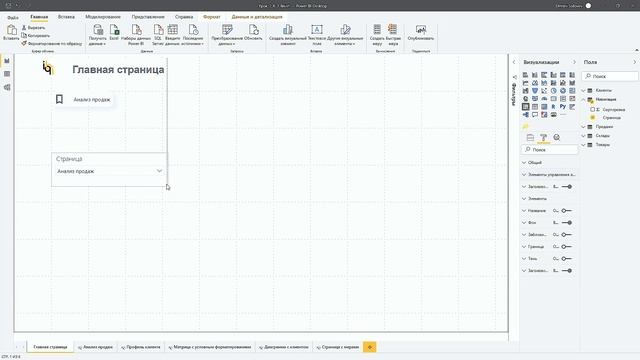The width and height of the screenshot is (640, 360).
Task: Switch to the Профиль клиента page tab
Action: coord(141,347)
